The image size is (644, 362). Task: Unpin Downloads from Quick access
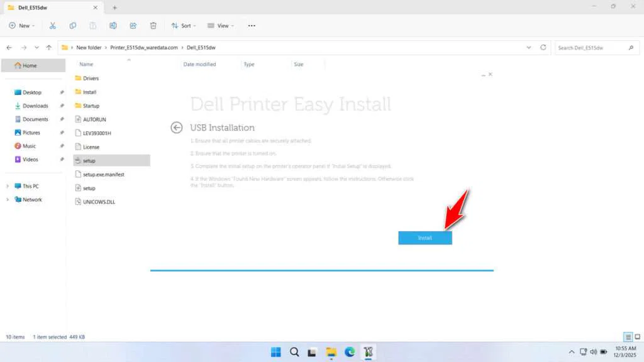coord(61,106)
